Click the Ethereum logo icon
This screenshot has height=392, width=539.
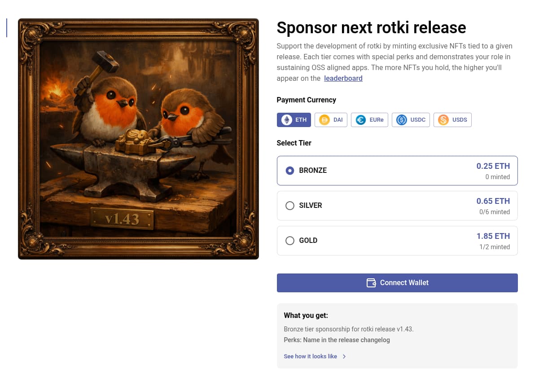click(x=286, y=120)
